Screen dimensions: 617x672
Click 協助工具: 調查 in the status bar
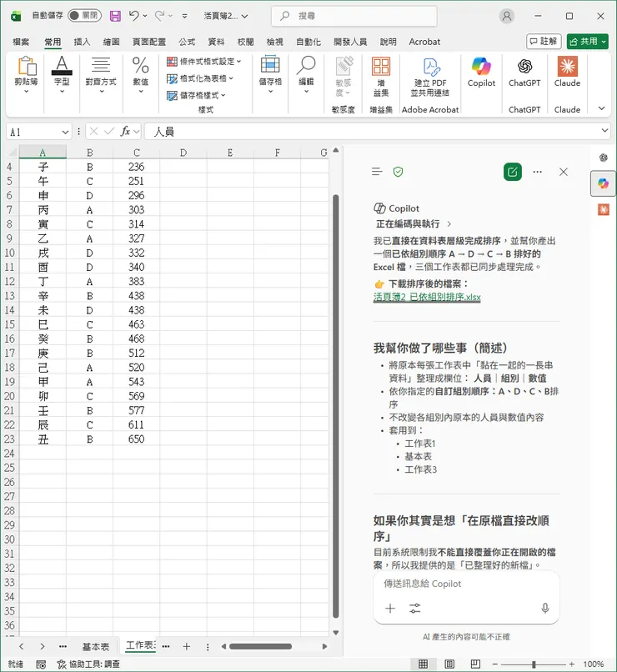(x=88, y=664)
